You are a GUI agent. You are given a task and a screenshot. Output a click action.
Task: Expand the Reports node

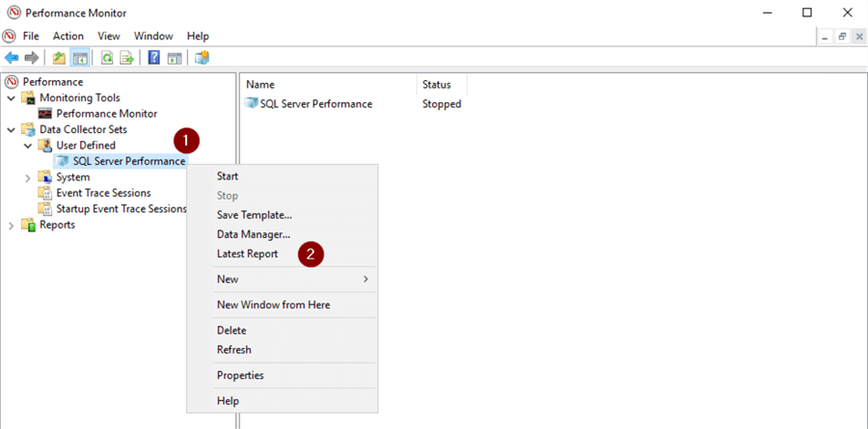tap(11, 226)
